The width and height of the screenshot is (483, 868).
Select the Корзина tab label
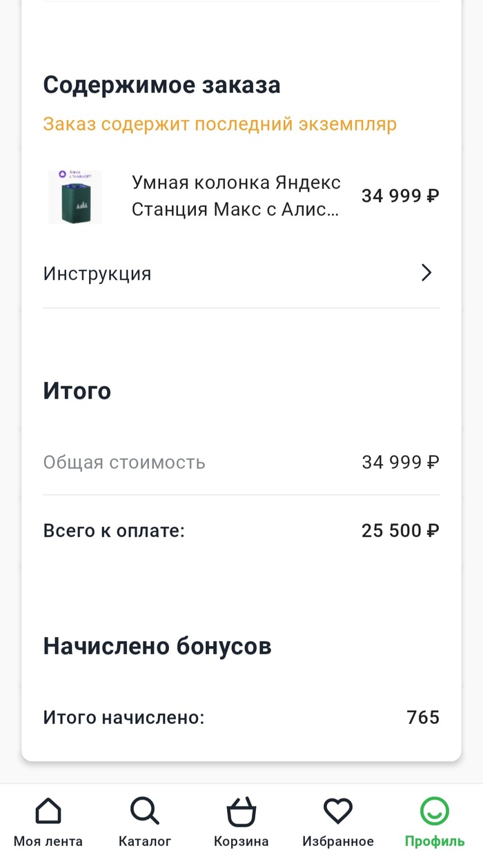click(x=241, y=841)
